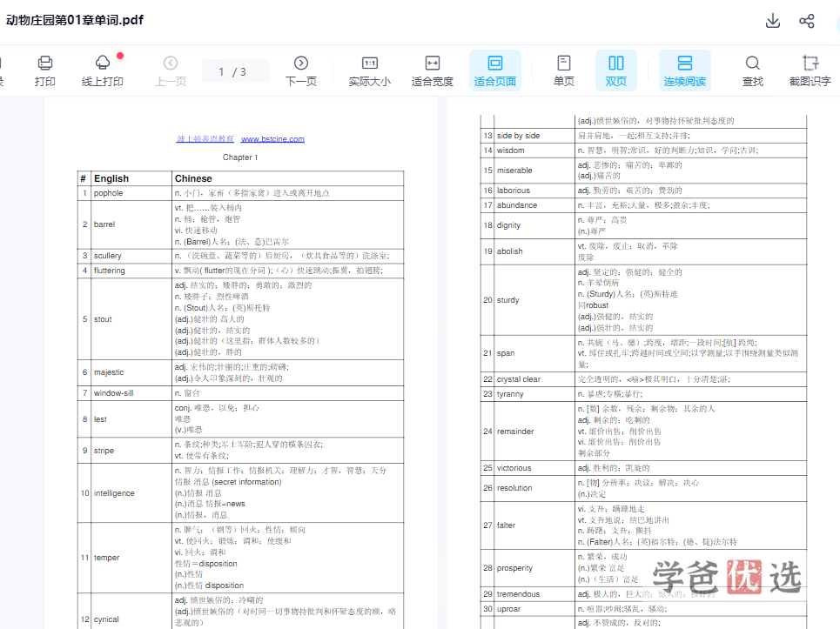Toggle 适合页面 fit page view

pos(495,70)
